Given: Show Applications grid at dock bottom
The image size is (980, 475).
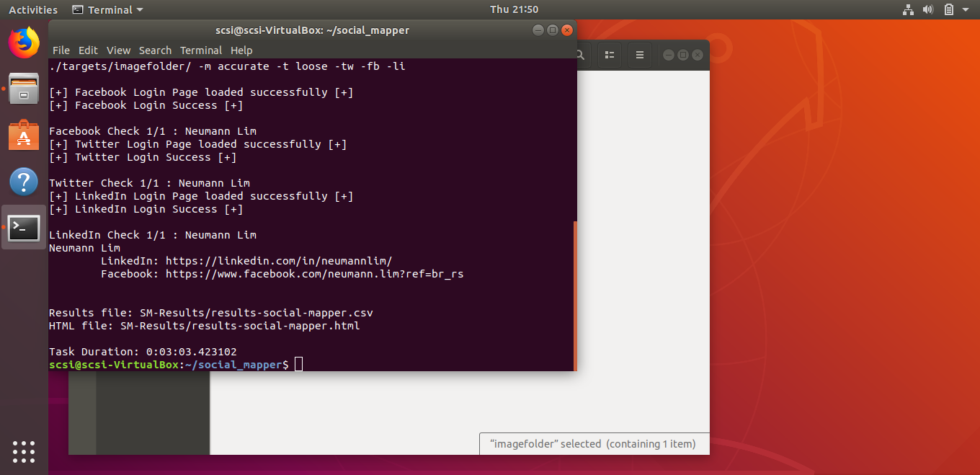Looking at the screenshot, I should (24, 451).
